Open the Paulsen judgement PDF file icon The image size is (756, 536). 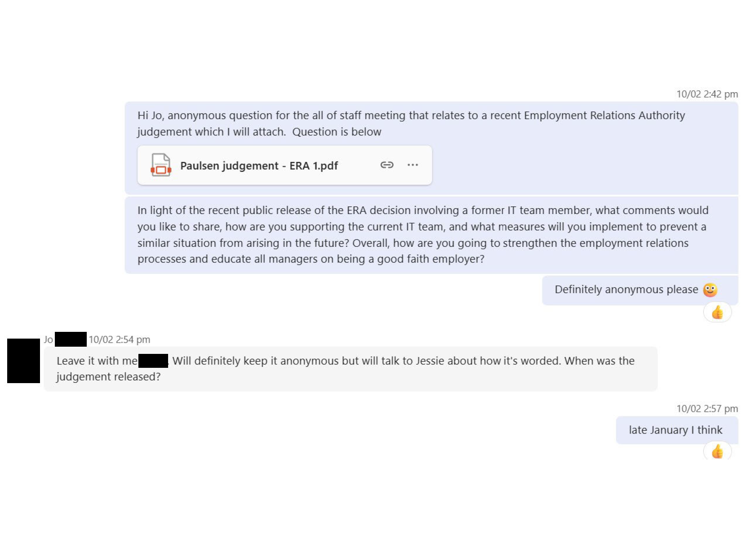pyautogui.click(x=161, y=165)
